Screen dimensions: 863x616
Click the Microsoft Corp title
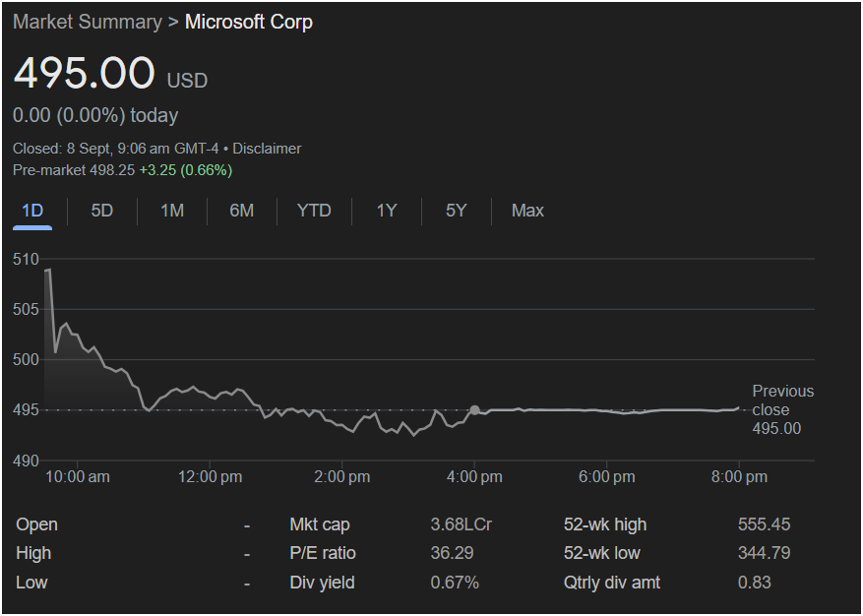tap(249, 22)
